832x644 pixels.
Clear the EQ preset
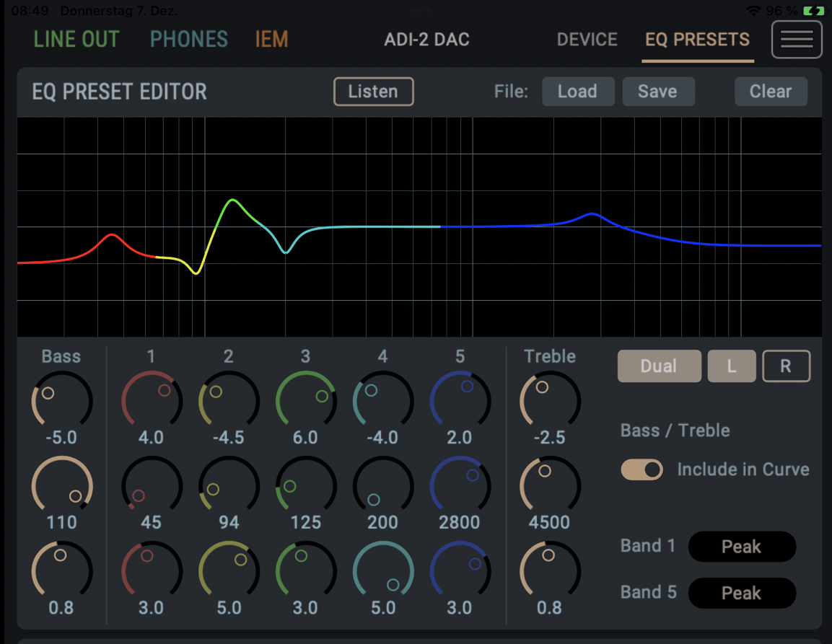click(x=771, y=92)
